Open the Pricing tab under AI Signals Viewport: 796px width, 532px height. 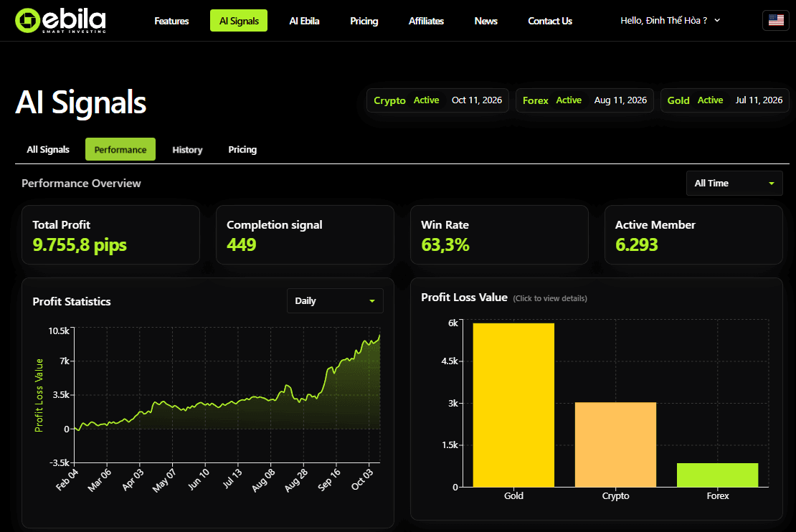(x=242, y=149)
